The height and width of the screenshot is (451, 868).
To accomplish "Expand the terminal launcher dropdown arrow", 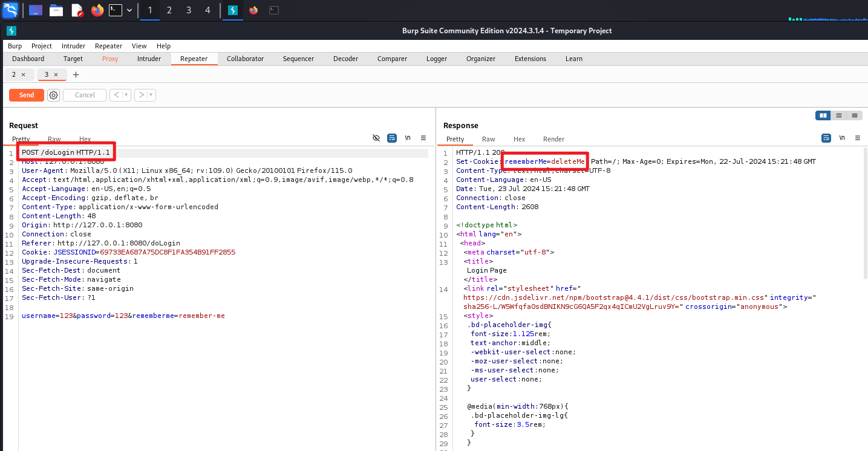I will click(129, 10).
